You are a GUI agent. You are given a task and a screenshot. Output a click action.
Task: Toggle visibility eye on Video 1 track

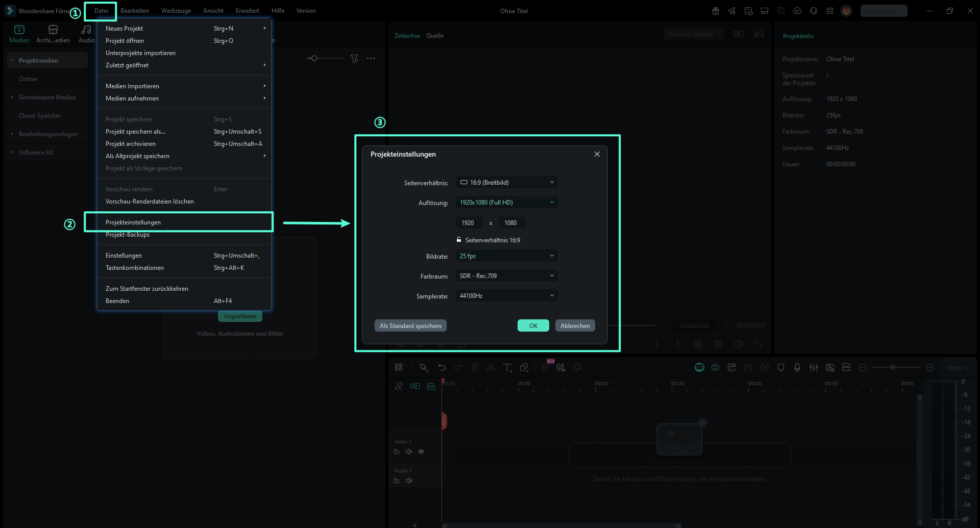[421, 451]
